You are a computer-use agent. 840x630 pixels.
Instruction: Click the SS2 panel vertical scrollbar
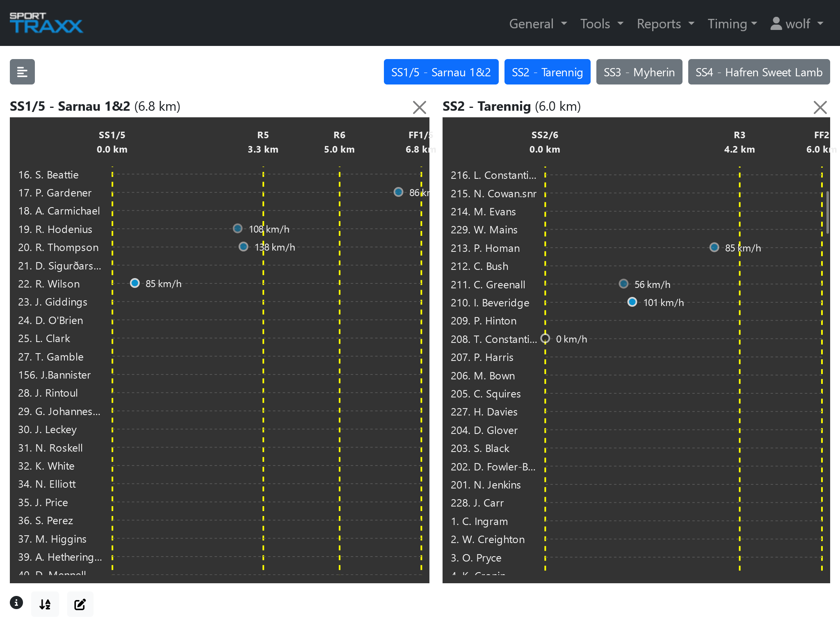[x=828, y=212]
